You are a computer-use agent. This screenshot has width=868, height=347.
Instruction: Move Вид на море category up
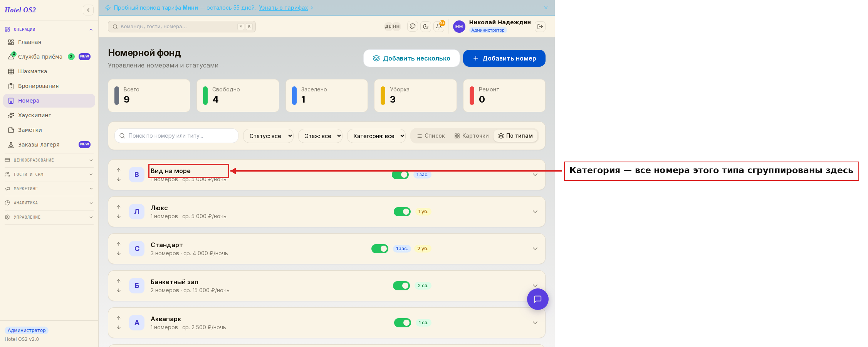pyautogui.click(x=119, y=170)
